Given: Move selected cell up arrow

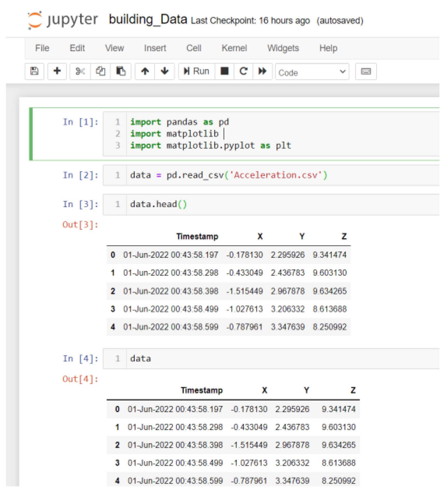Looking at the screenshot, I should pyautogui.click(x=145, y=71).
